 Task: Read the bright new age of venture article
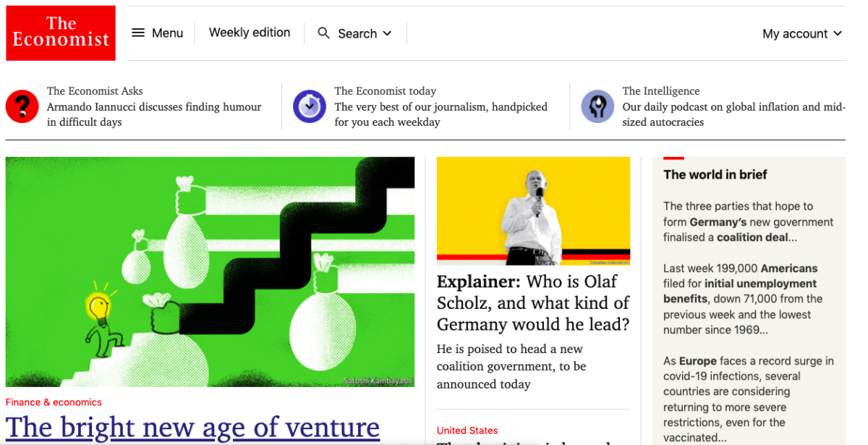[x=192, y=428]
